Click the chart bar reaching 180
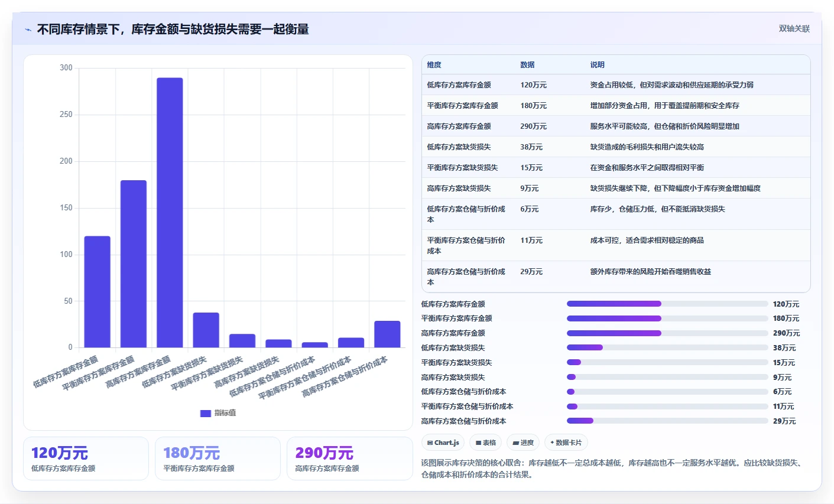The height and width of the screenshot is (504, 834). coord(134,264)
